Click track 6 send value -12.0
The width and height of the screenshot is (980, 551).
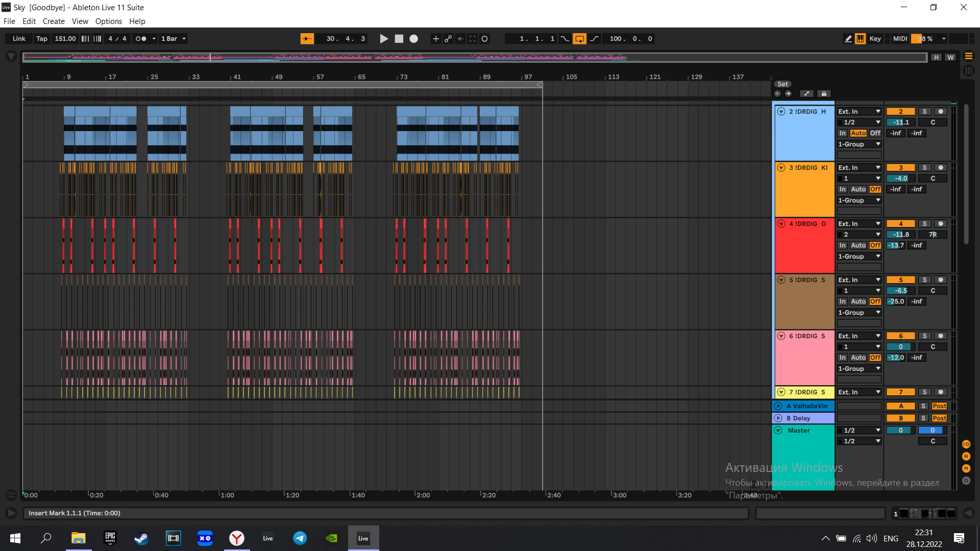(x=896, y=358)
